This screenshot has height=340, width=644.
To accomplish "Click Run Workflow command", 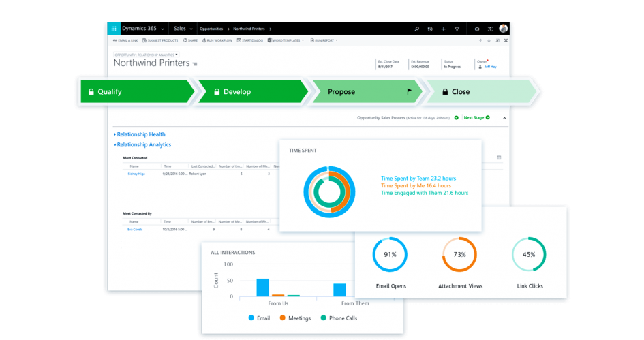I will (217, 41).
